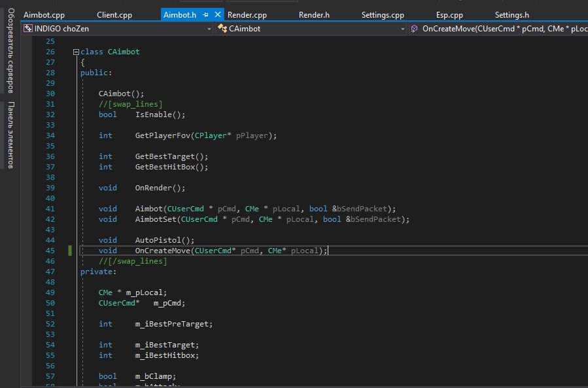The width and height of the screenshot is (588, 388).
Task: Click the CAimbot class icon in navigation bar
Action: point(222,29)
